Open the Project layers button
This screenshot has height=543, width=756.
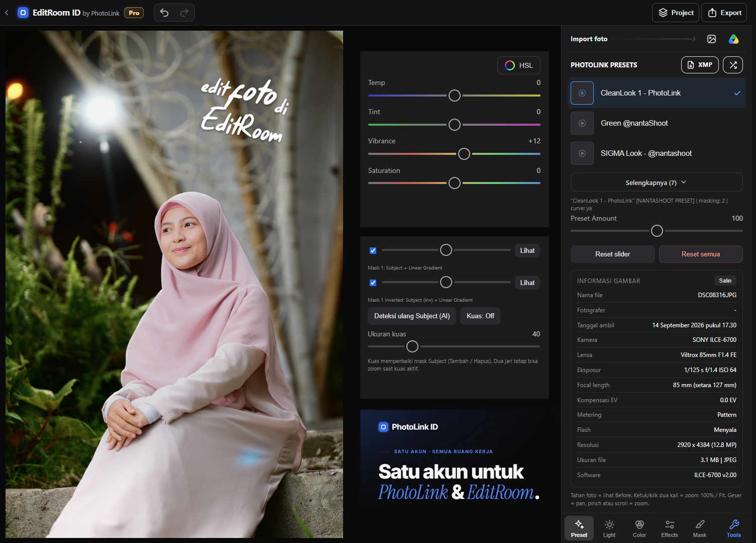click(x=676, y=13)
